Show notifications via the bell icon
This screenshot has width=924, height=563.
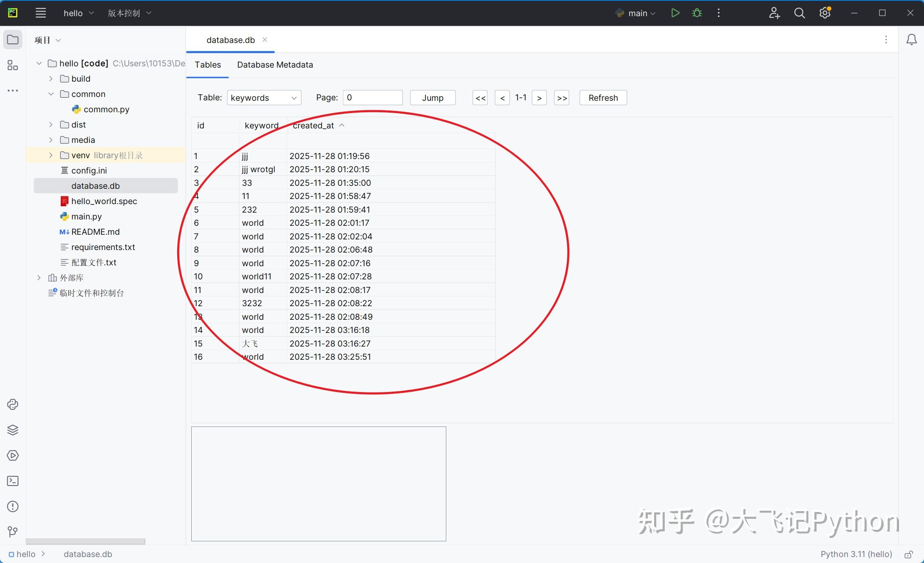point(911,39)
